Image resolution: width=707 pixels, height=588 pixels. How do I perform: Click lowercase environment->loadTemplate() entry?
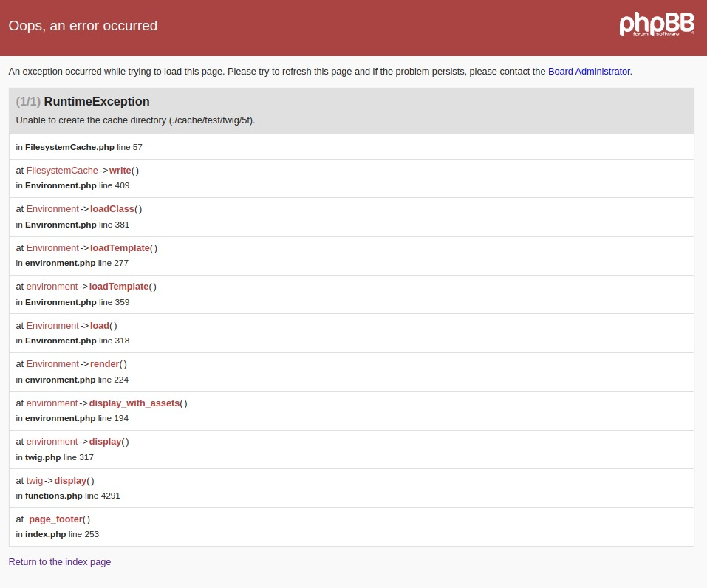click(86, 287)
